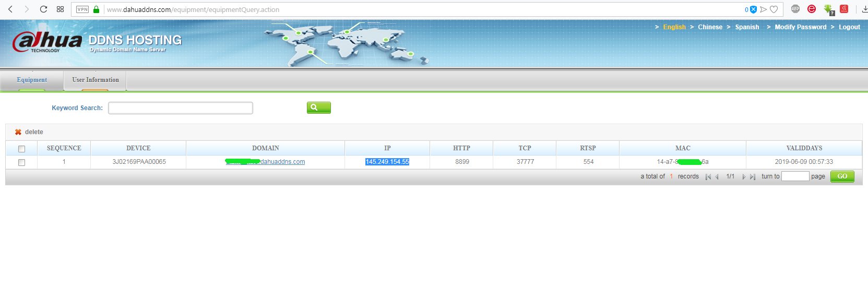Click the SEQUENCE column header
Viewport: 868px width, 298px height.
64,148
